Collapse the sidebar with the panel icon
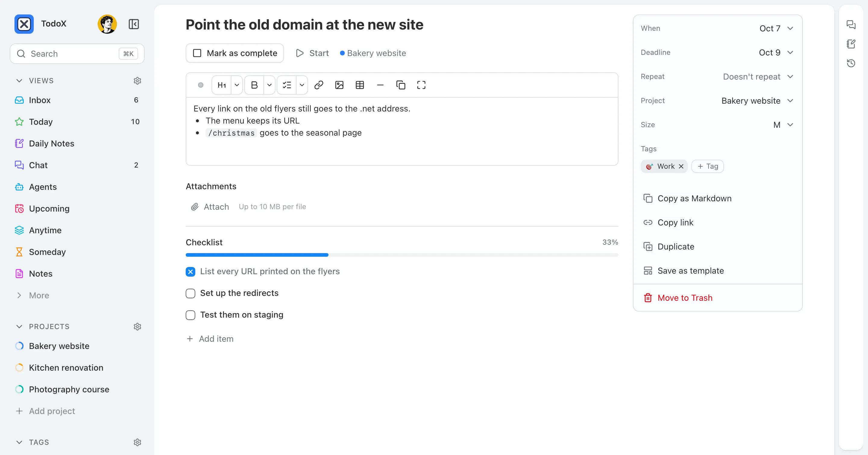This screenshot has width=868, height=455. point(134,24)
